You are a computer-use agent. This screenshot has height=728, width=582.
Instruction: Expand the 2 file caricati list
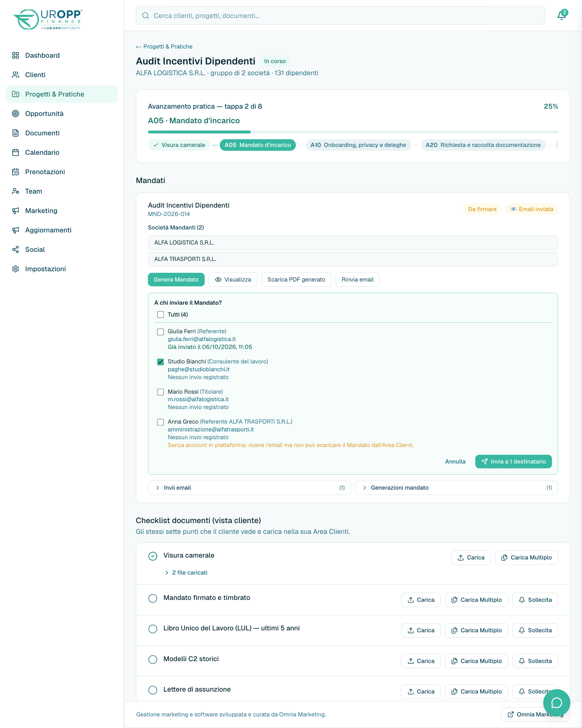186,573
